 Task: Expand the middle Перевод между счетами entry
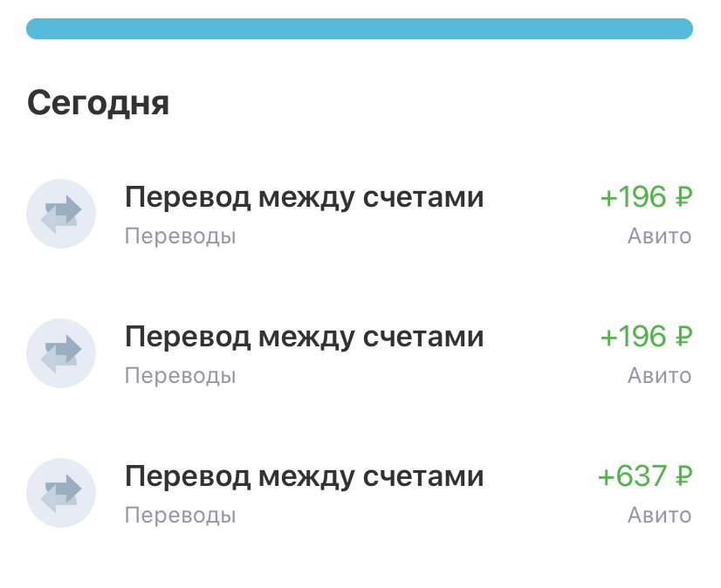click(306, 337)
